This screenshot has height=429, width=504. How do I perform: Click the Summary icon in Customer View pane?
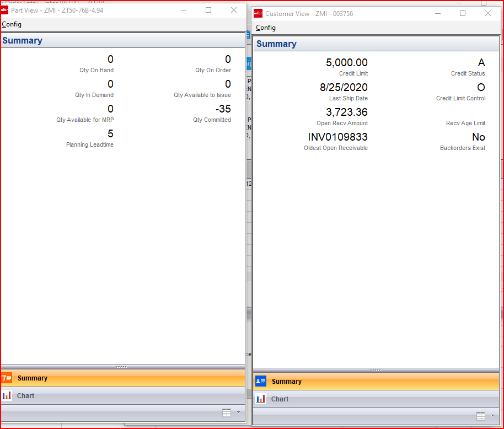click(x=261, y=382)
